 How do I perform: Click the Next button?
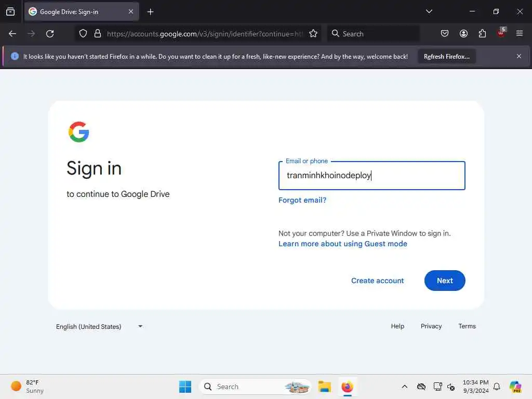pos(445,281)
